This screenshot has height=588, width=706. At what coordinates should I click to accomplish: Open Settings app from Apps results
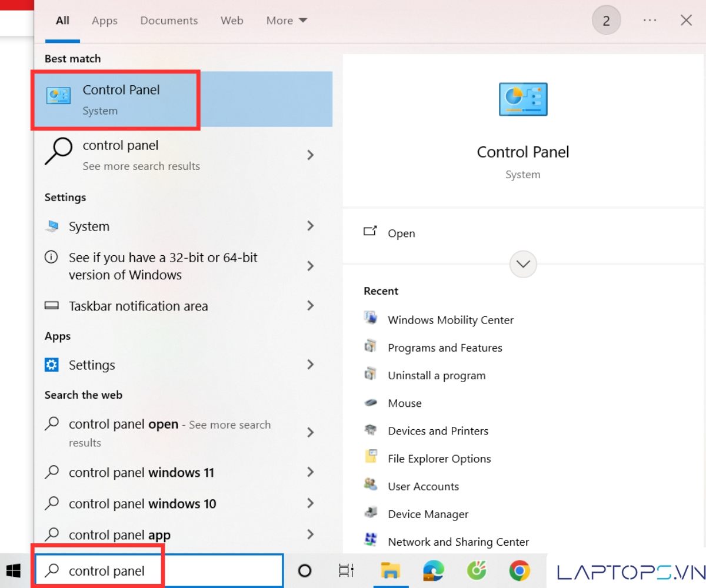coord(92,365)
